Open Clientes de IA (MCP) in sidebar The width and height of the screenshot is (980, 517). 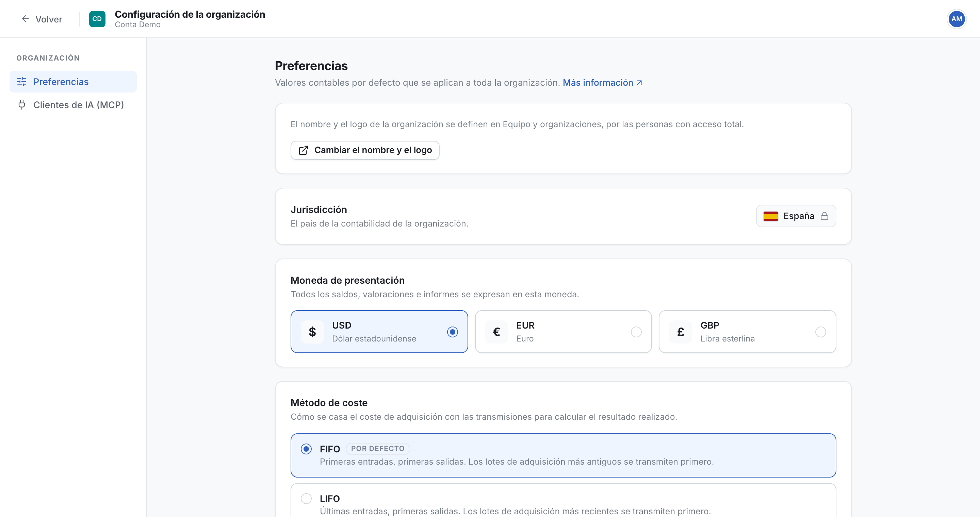coord(73,104)
